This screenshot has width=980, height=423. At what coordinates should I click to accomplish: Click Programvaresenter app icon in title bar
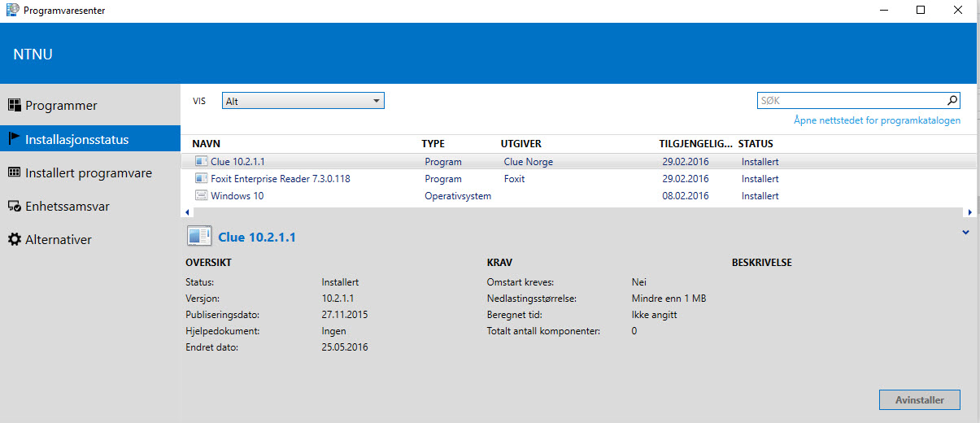click(x=13, y=10)
